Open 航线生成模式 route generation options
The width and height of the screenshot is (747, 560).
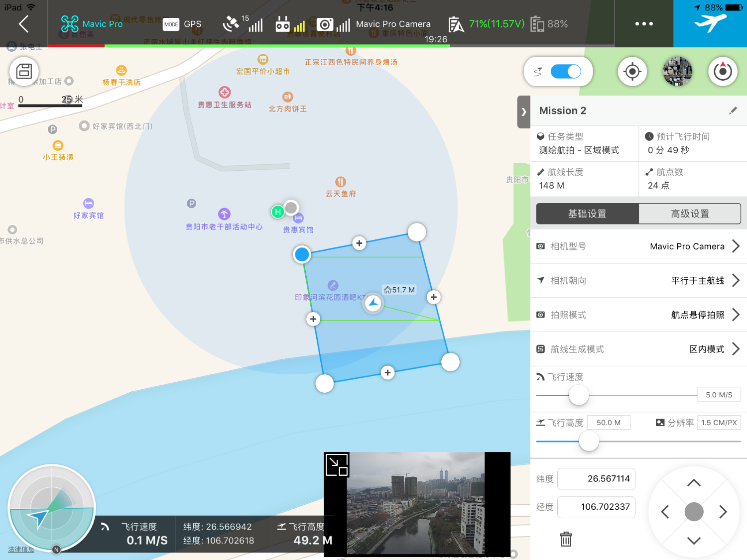coord(638,349)
